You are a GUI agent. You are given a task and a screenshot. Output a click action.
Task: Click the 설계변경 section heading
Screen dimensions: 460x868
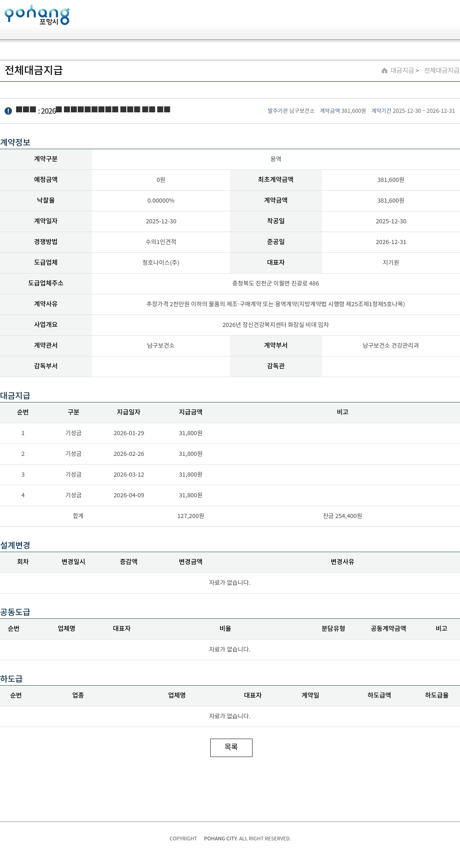coord(15,545)
